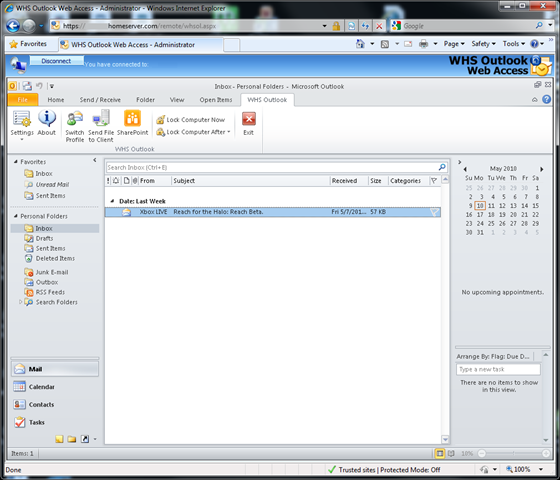This screenshot has height=480, width=560.
Task: Click the Notes icon in navigation pane
Action: (59, 439)
